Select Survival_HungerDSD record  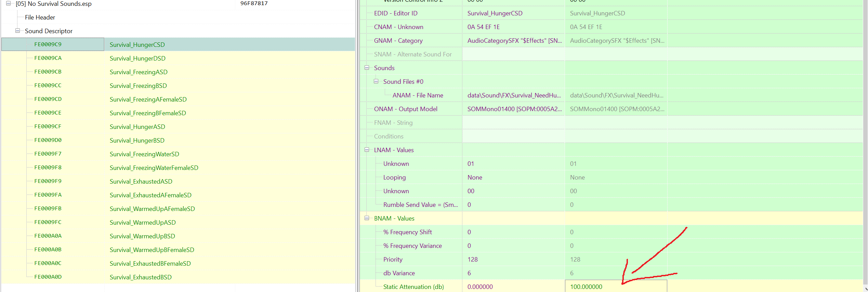point(137,58)
